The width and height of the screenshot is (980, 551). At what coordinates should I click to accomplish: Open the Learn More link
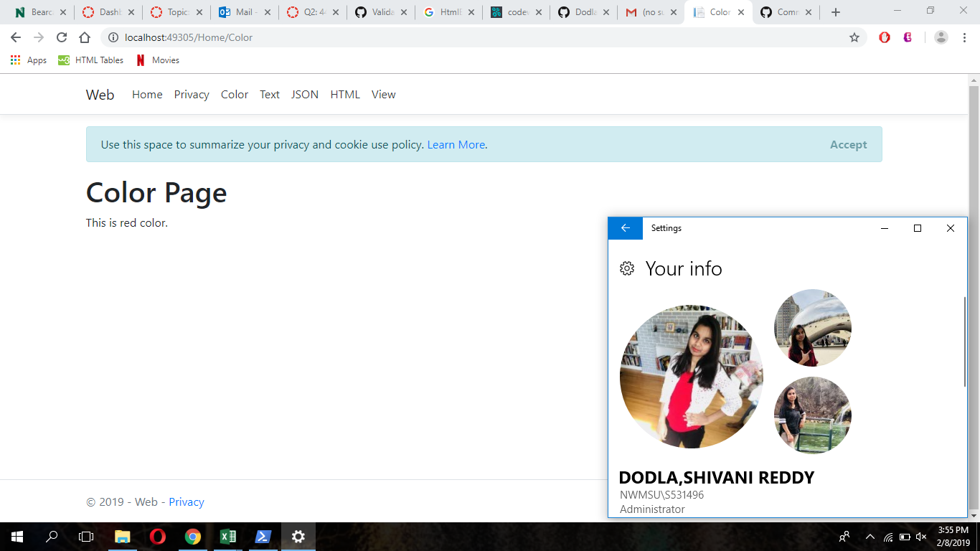pos(456,144)
